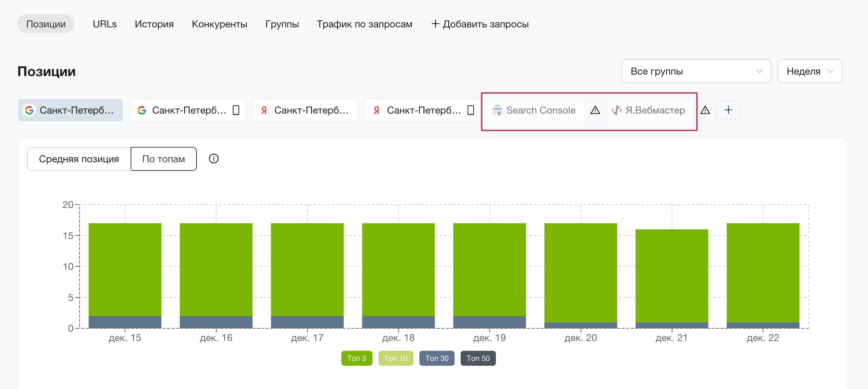The width and height of the screenshot is (868, 389).
Task: Select the Google search engine icon on first tab
Action: pos(29,110)
